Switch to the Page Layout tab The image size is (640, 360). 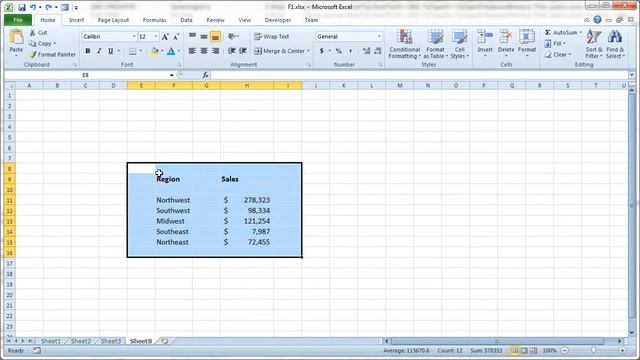113,20
